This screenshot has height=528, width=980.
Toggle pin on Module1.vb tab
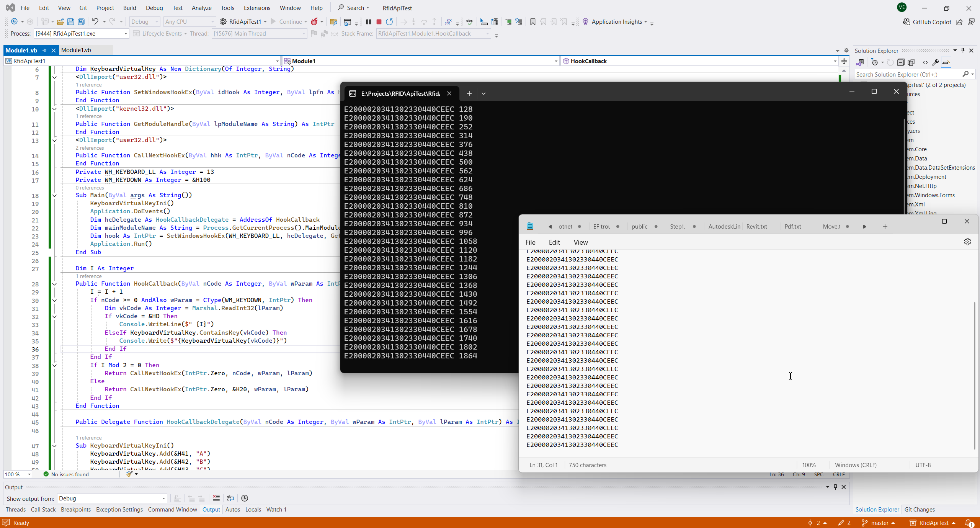coord(44,50)
